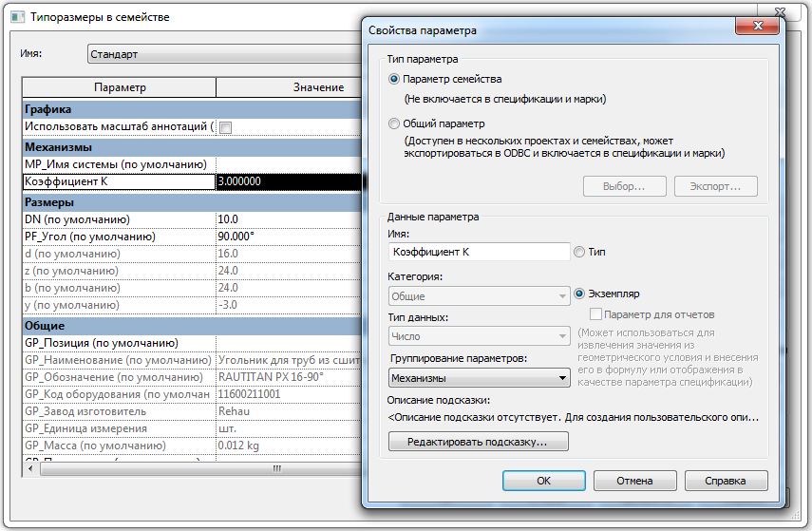Choose the Тип radio button
Viewport: 812px width, 531px height.
coord(579,253)
